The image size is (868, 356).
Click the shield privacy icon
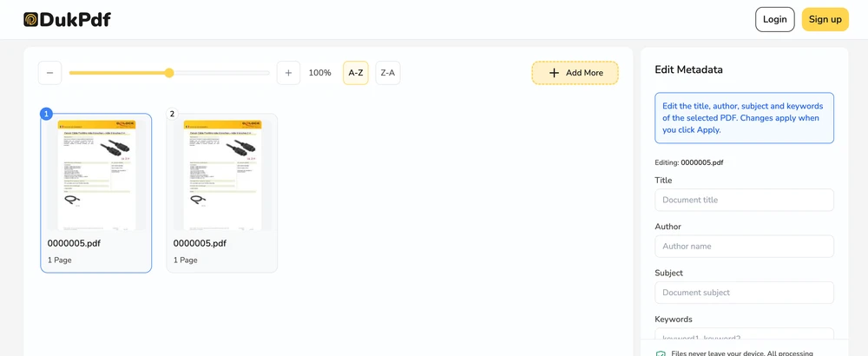pyautogui.click(x=660, y=353)
